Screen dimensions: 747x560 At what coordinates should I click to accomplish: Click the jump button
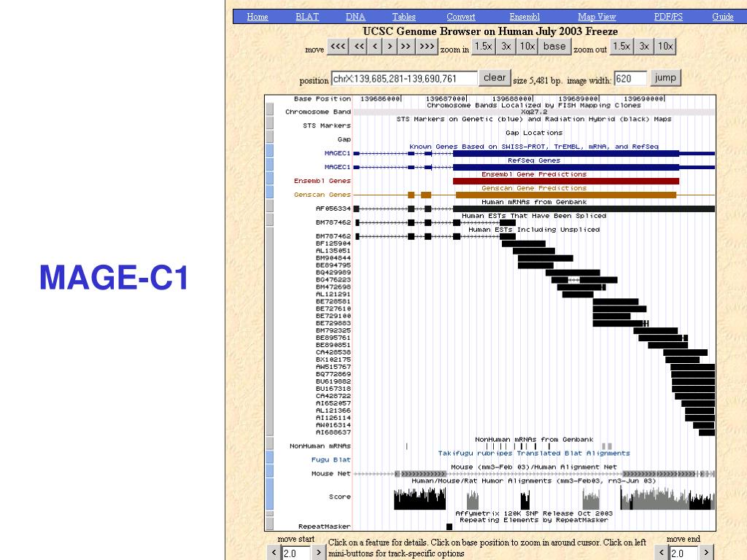(x=665, y=77)
